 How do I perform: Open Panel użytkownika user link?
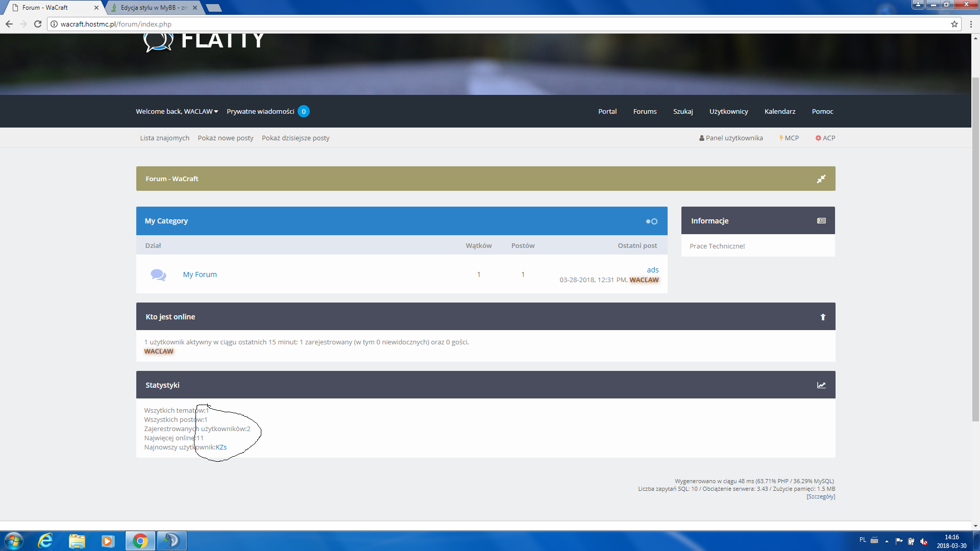[x=731, y=138]
